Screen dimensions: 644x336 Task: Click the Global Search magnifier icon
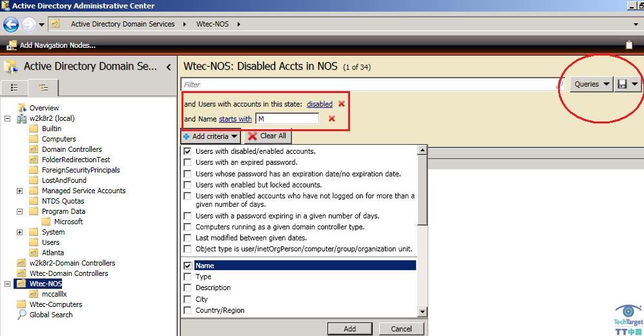click(21, 315)
